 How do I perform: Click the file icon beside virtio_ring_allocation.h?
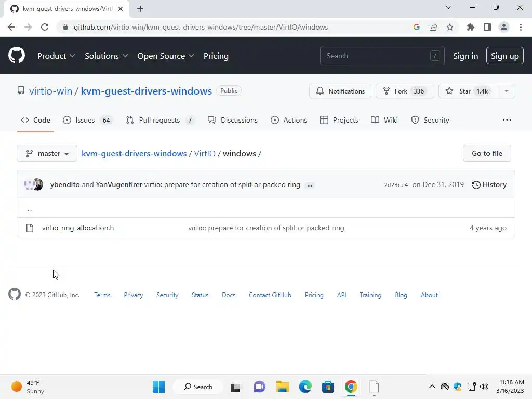click(30, 228)
